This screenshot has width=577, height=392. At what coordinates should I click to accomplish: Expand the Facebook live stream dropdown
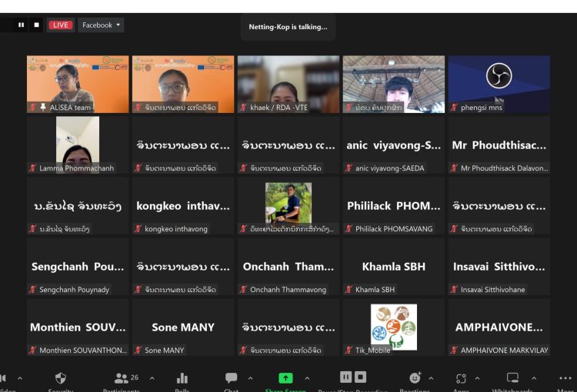101,25
